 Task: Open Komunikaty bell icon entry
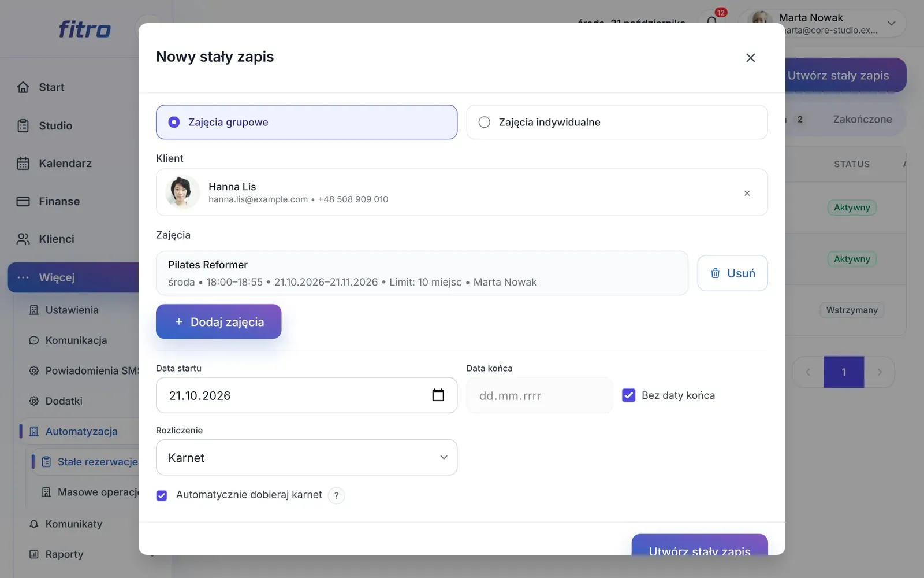coord(34,524)
